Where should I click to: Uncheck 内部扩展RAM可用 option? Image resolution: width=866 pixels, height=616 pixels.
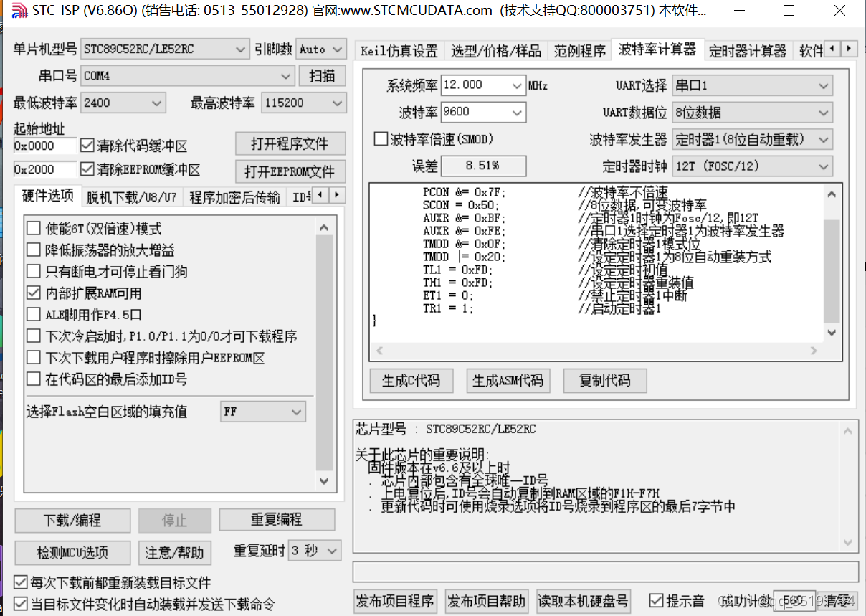click(x=33, y=293)
